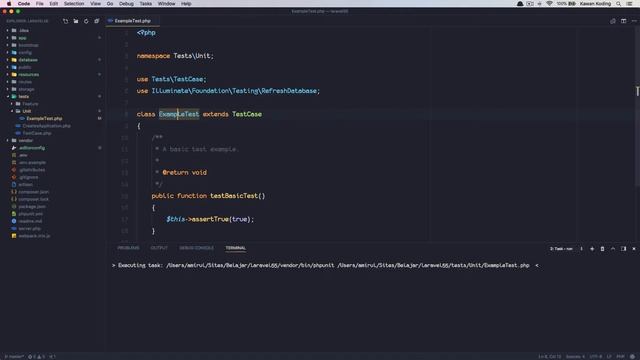Click the testBasicTest function name
The width and height of the screenshot is (640, 360).
point(234,196)
